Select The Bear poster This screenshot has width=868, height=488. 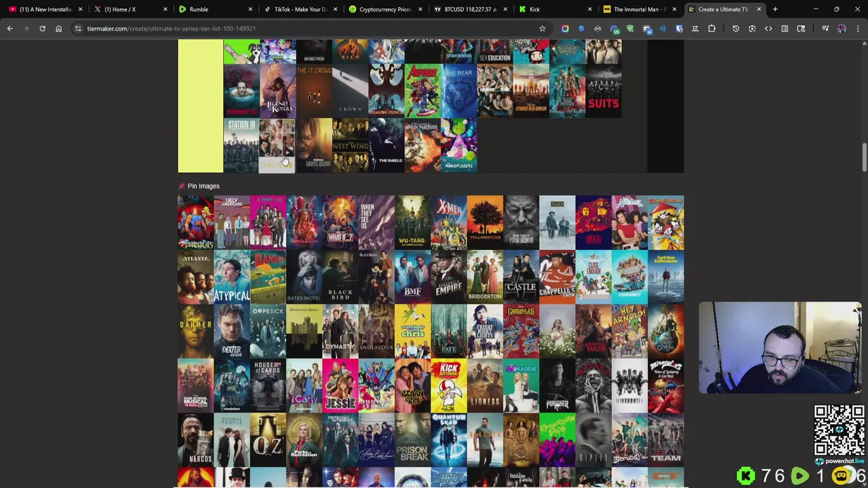458,91
